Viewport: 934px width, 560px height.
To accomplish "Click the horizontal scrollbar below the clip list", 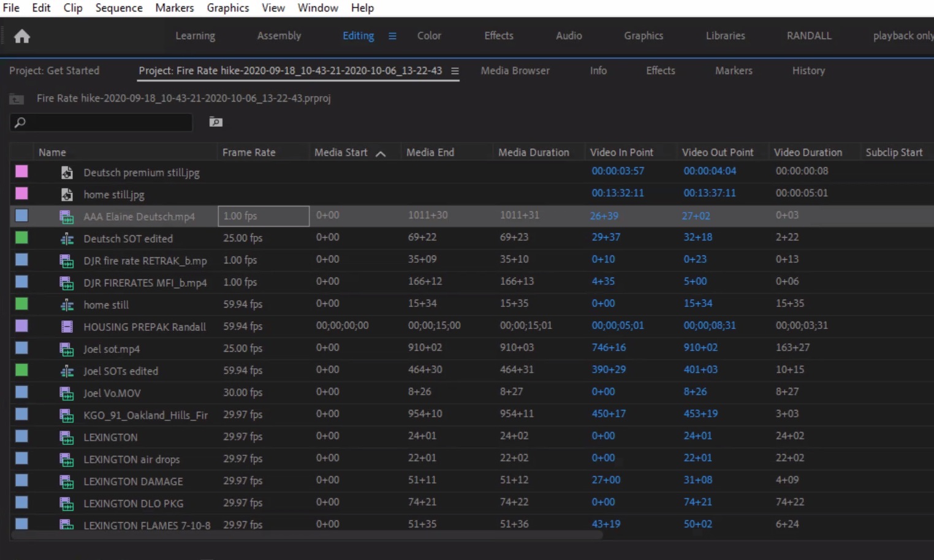I will [306, 535].
